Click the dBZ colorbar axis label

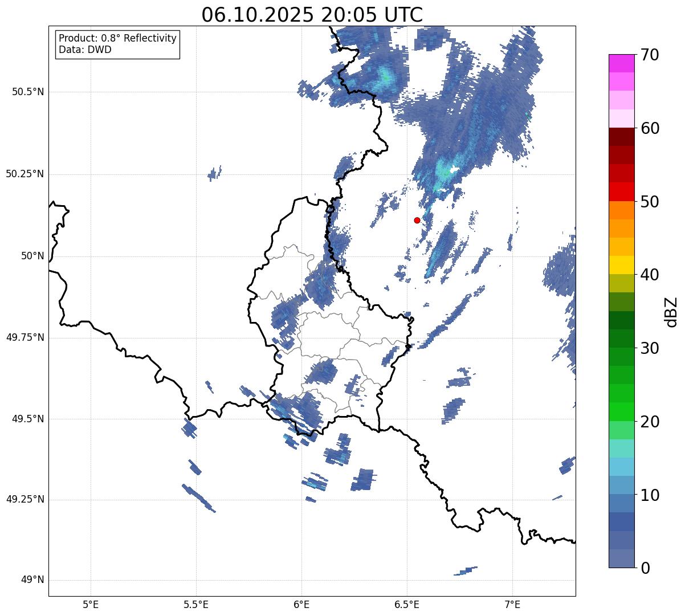coord(671,311)
